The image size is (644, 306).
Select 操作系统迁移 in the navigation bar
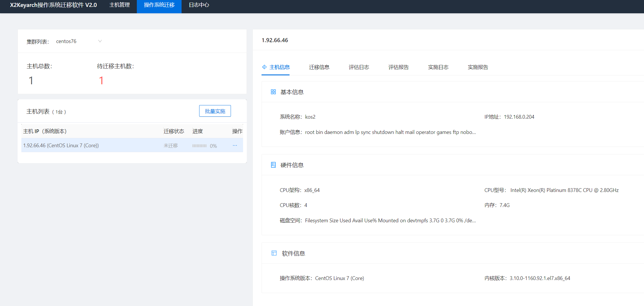(159, 5)
